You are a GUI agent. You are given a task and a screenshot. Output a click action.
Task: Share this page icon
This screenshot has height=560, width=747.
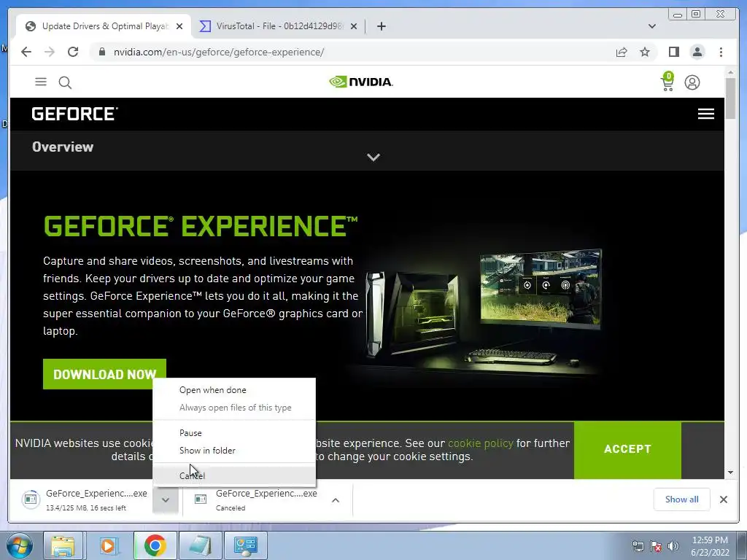622,52
